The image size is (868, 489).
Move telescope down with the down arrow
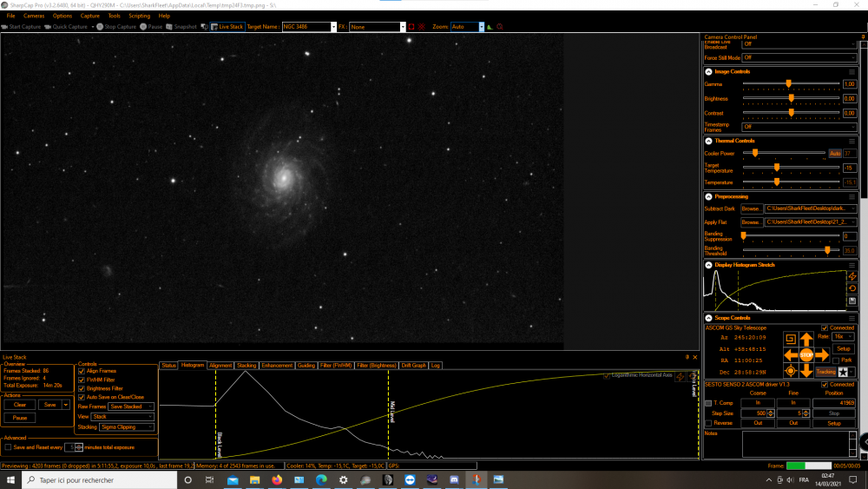coord(806,371)
